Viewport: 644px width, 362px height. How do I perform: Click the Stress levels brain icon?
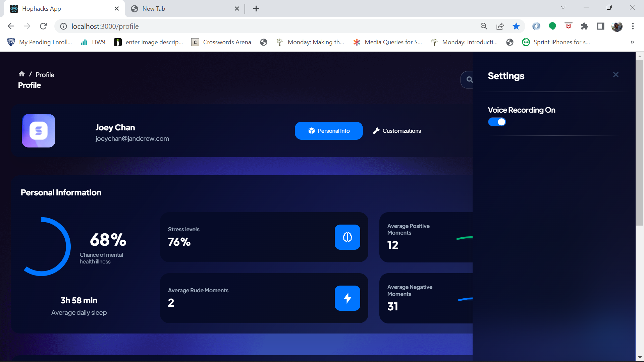click(x=347, y=237)
